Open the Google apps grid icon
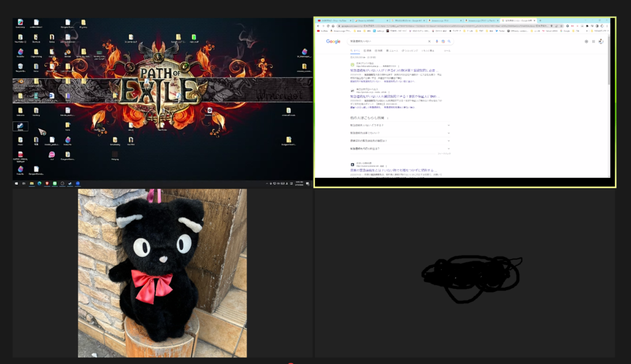 coord(593,41)
